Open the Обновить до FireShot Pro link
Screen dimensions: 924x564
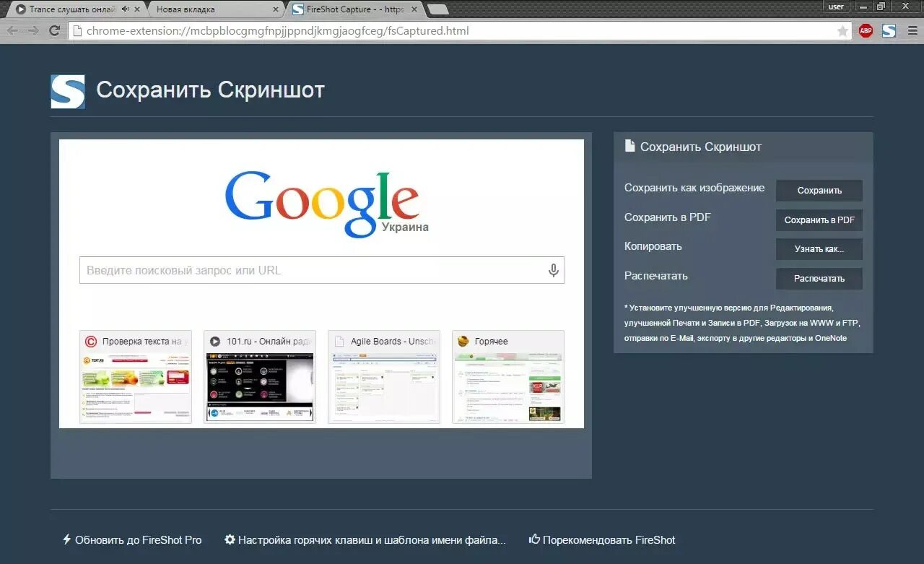click(132, 539)
